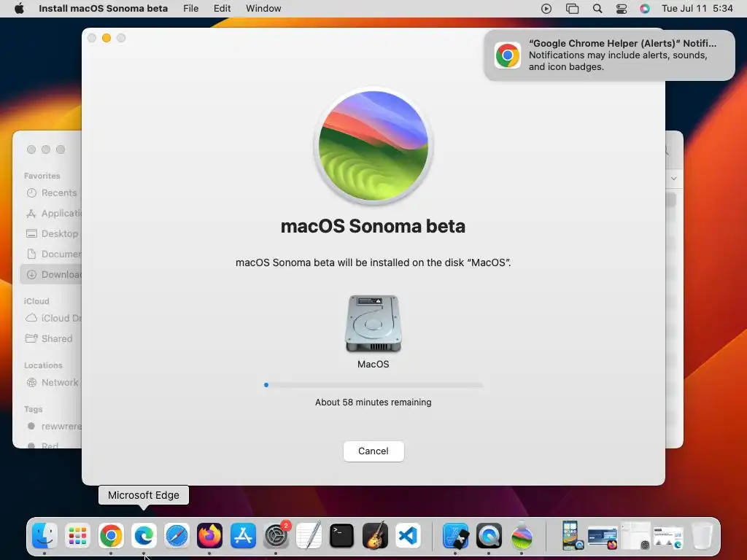Image resolution: width=747 pixels, height=560 pixels.
Task: Open Spotlight search in menu bar
Action: (x=597, y=9)
